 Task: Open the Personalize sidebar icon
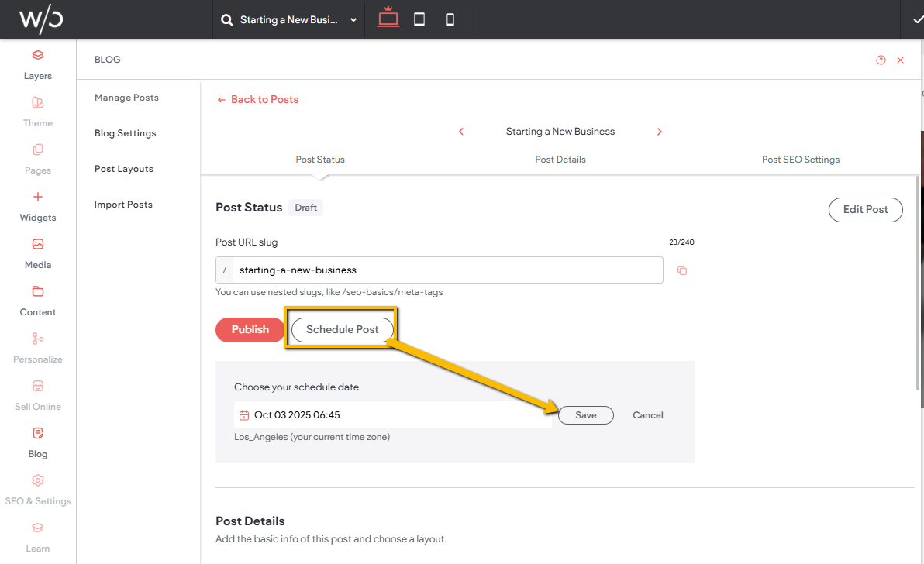pyautogui.click(x=38, y=339)
